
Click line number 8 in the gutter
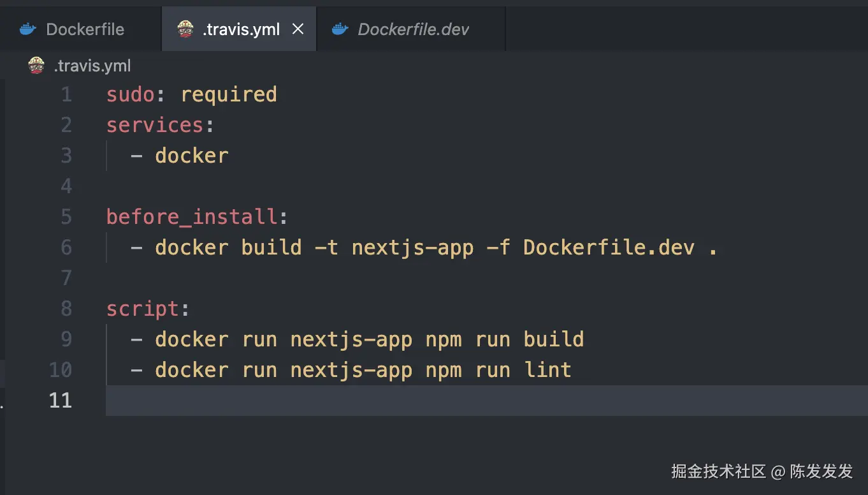coord(66,309)
